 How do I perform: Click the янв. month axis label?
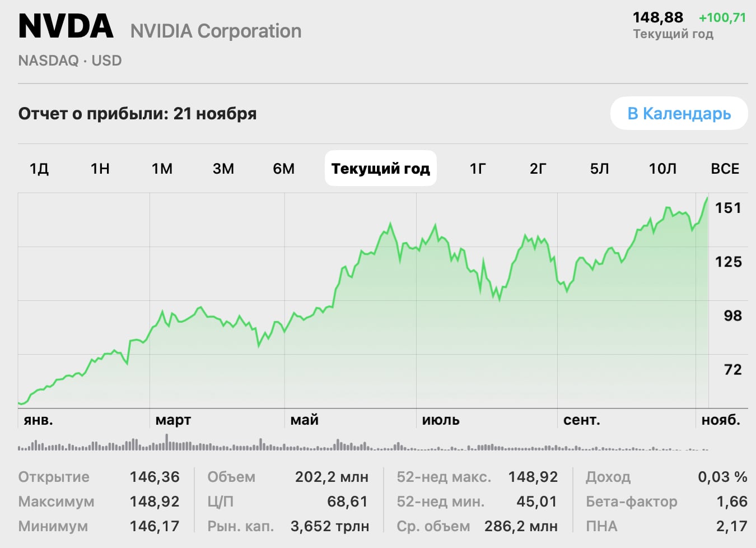pos(38,420)
